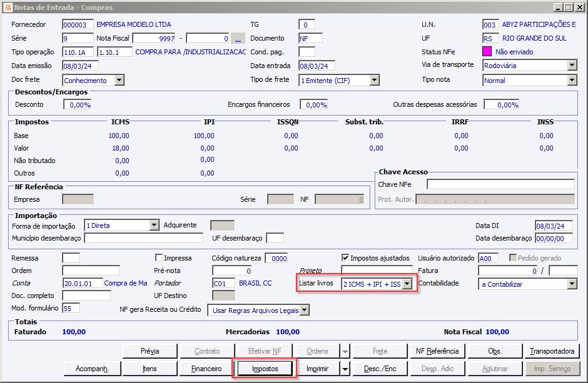Expand the Imprimir button arrow menu

tap(345, 369)
